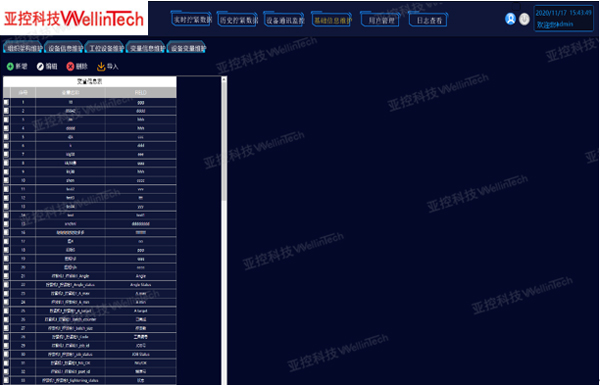Switch to 设备信息维护 tab

point(65,48)
